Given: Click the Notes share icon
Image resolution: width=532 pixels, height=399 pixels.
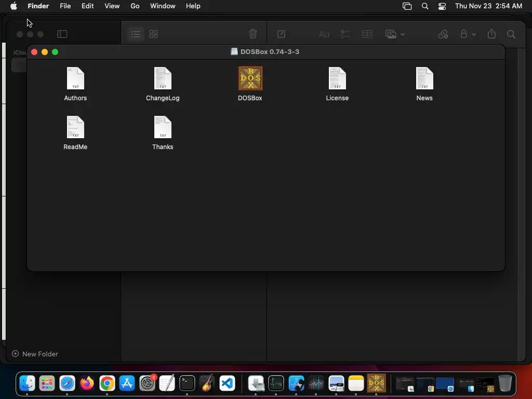Looking at the screenshot, I should [x=491, y=34].
